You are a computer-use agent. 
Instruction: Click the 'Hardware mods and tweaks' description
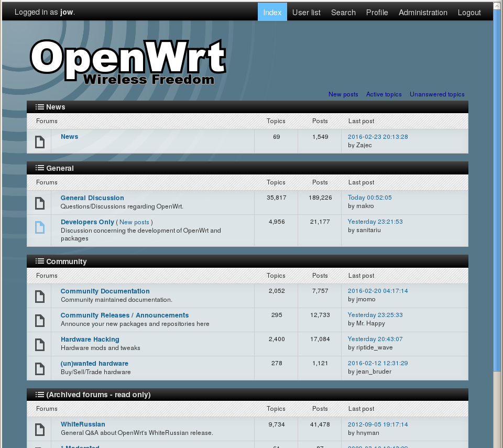[x=101, y=348]
